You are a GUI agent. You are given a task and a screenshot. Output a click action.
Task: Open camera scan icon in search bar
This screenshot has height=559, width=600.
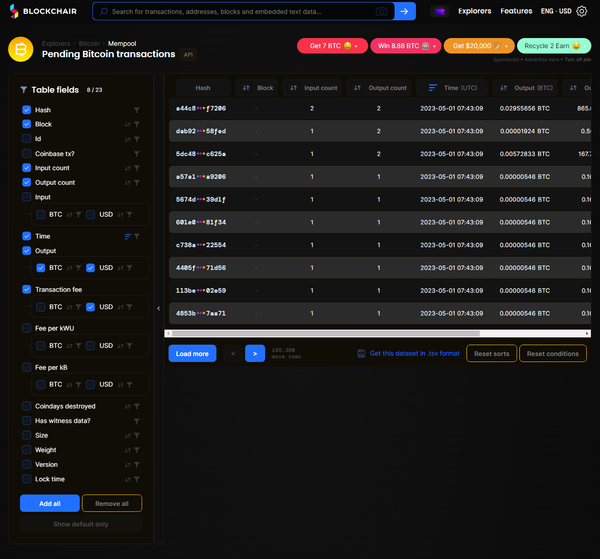coord(381,11)
